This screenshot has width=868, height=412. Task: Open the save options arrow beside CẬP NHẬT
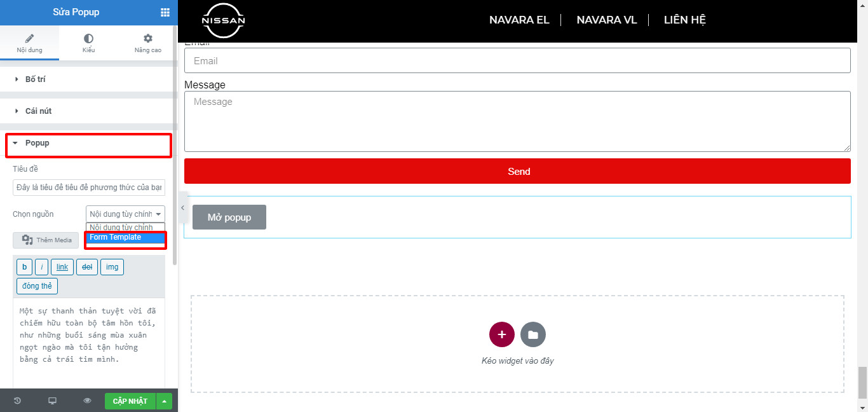165,401
